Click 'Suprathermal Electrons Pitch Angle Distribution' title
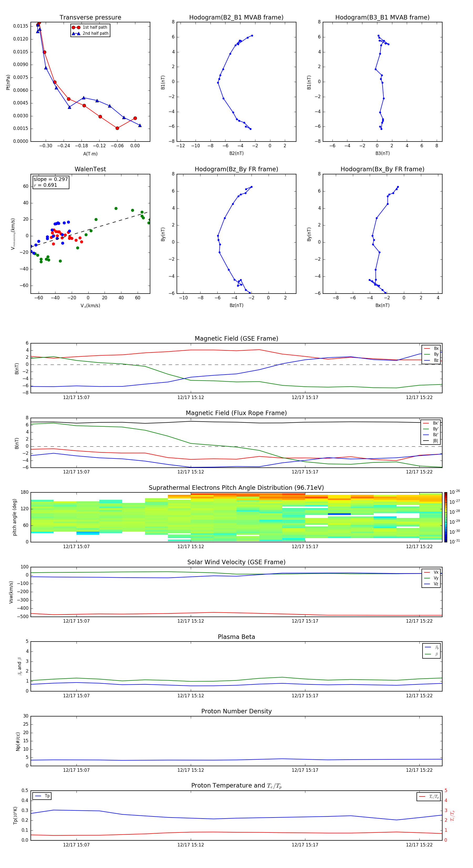The width and height of the screenshot is (473, 868). pos(236,488)
